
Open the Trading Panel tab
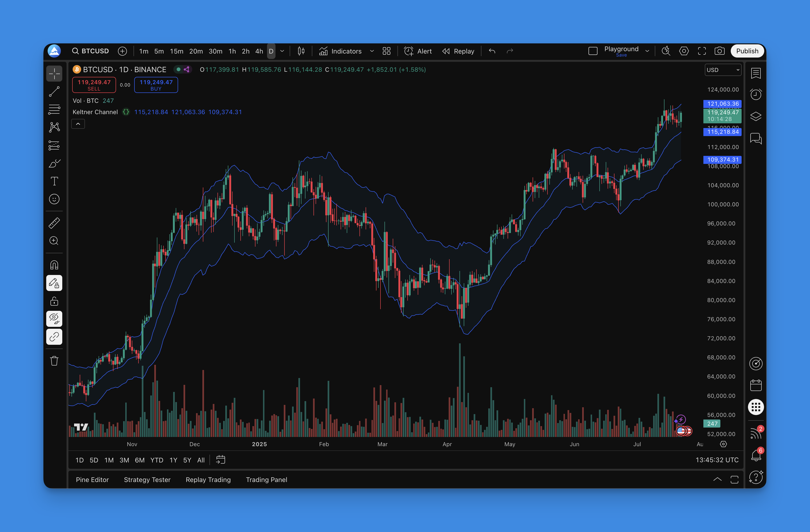(x=267, y=480)
